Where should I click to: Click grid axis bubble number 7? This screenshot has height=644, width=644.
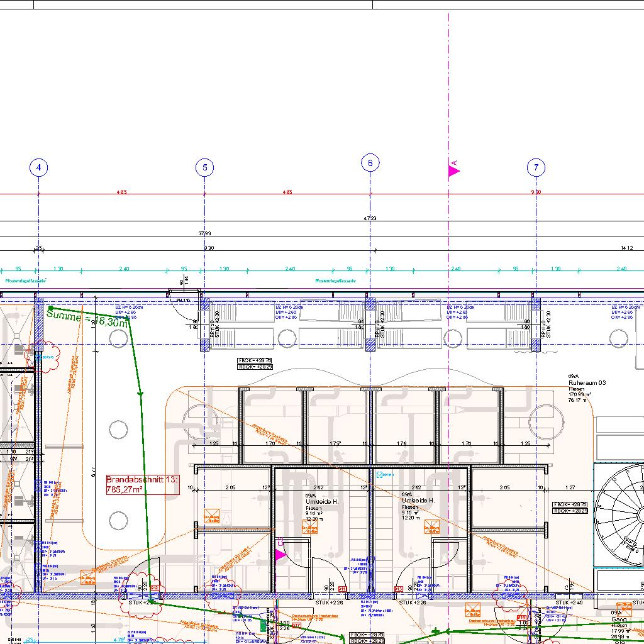click(536, 167)
